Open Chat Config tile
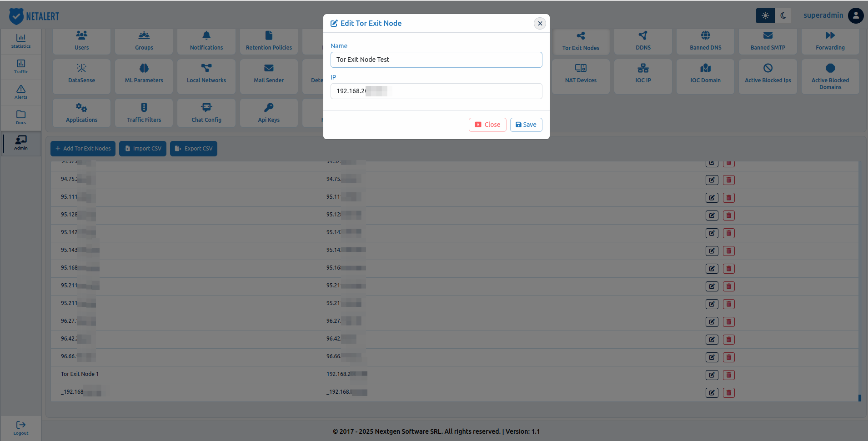The image size is (868, 441). click(206, 113)
